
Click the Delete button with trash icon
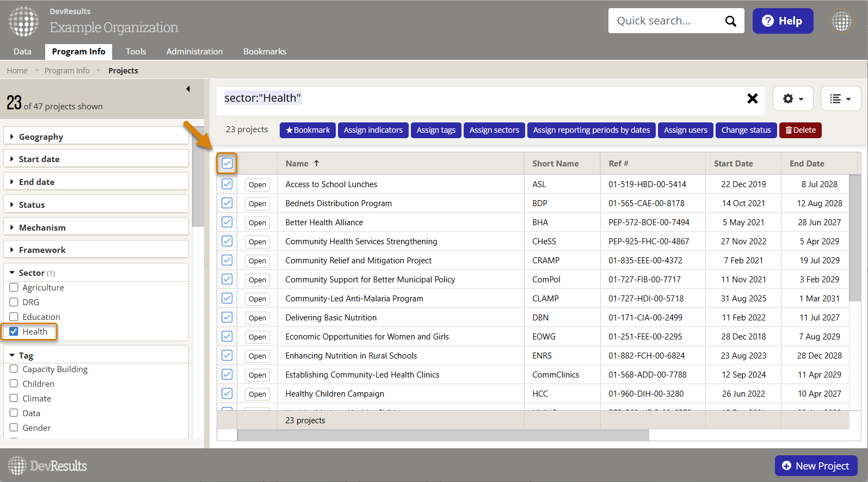[800, 130]
